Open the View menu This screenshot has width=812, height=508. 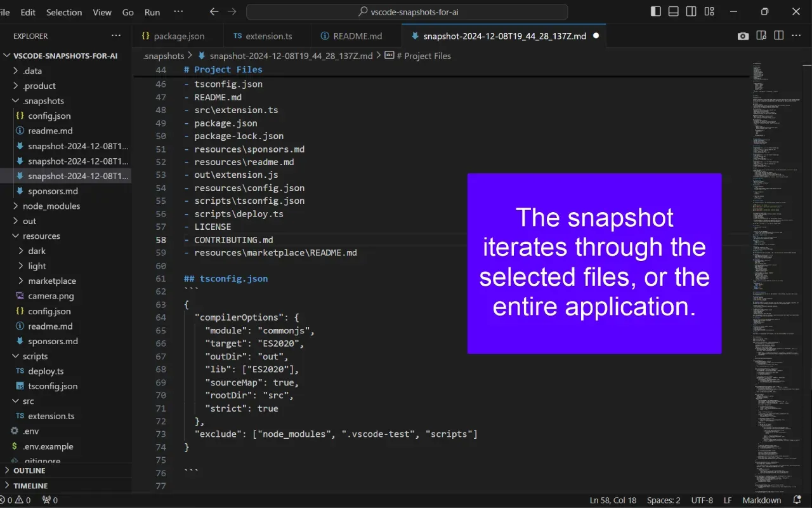pyautogui.click(x=102, y=12)
